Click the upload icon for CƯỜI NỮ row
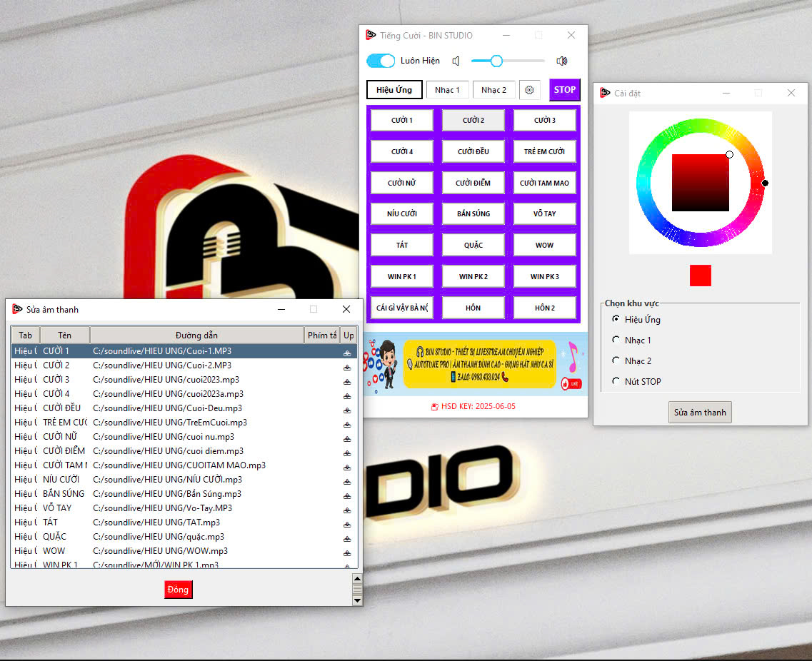This screenshot has width=812, height=661. coord(347,438)
